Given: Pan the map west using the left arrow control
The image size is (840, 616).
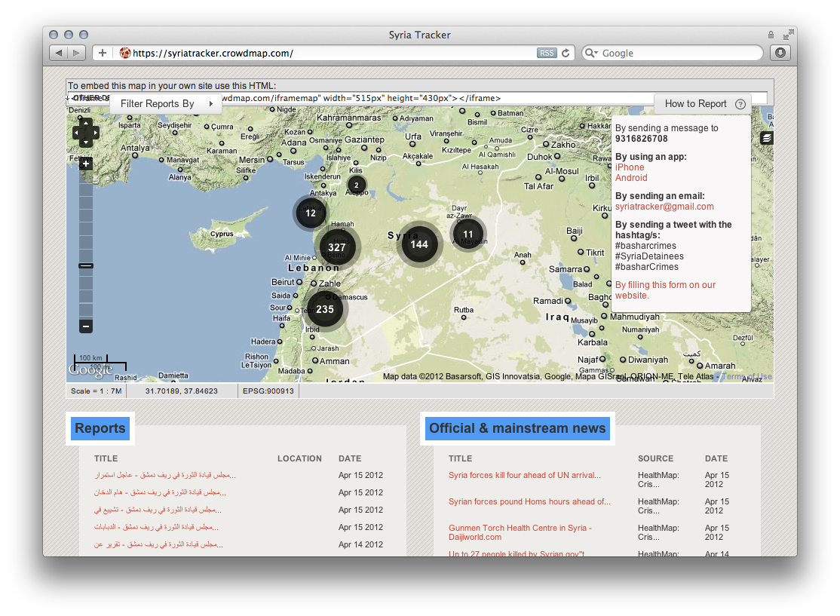Looking at the screenshot, I should [x=76, y=133].
